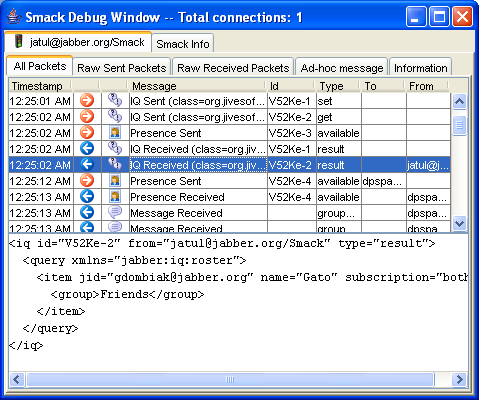Click the XML pane horizontal scroll thumb
This screenshot has height=400, width=479.
pyautogui.click(x=230, y=379)
